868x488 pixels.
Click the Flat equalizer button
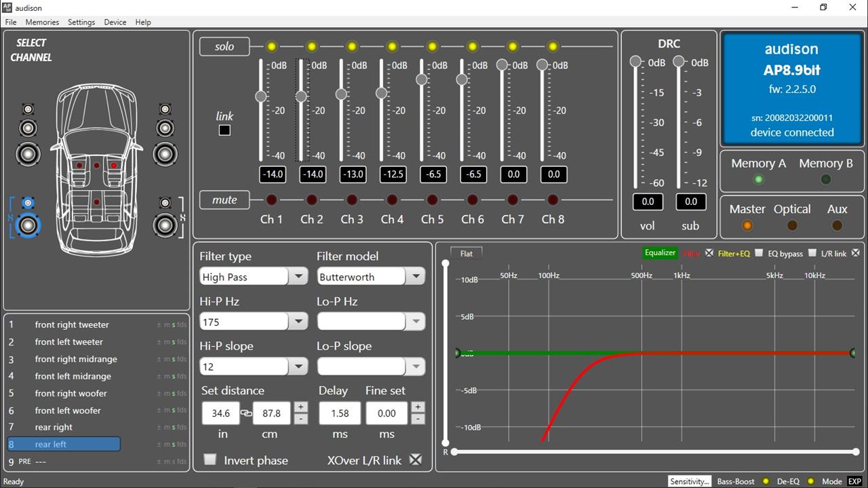(x=467, y=253)
